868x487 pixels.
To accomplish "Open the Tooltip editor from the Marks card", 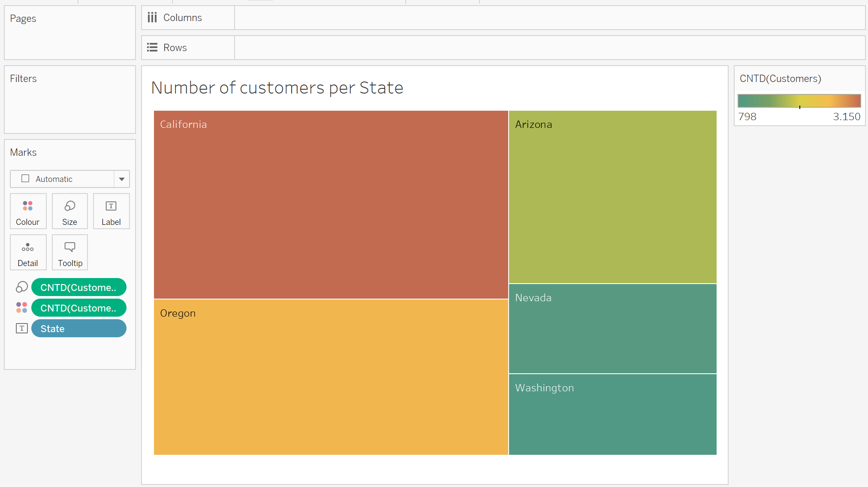I will (x=69, y=252).
